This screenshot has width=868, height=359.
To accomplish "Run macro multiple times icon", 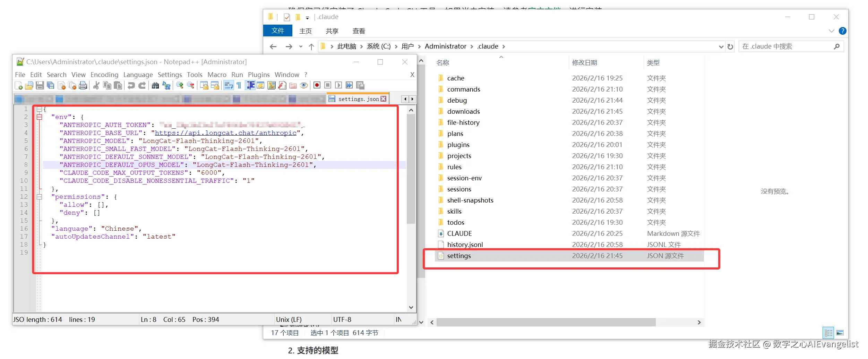I will (349, 85).
